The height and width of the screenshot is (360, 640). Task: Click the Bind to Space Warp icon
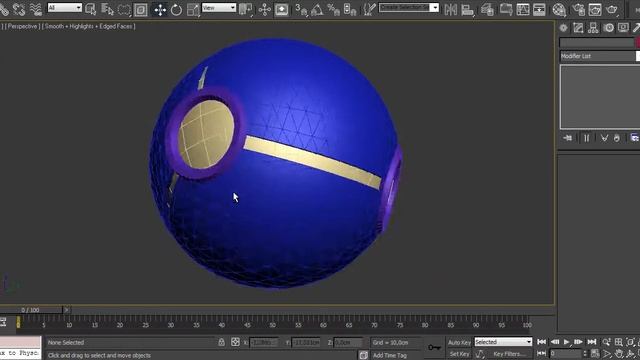pyautogui.click(x=36, y=9)
